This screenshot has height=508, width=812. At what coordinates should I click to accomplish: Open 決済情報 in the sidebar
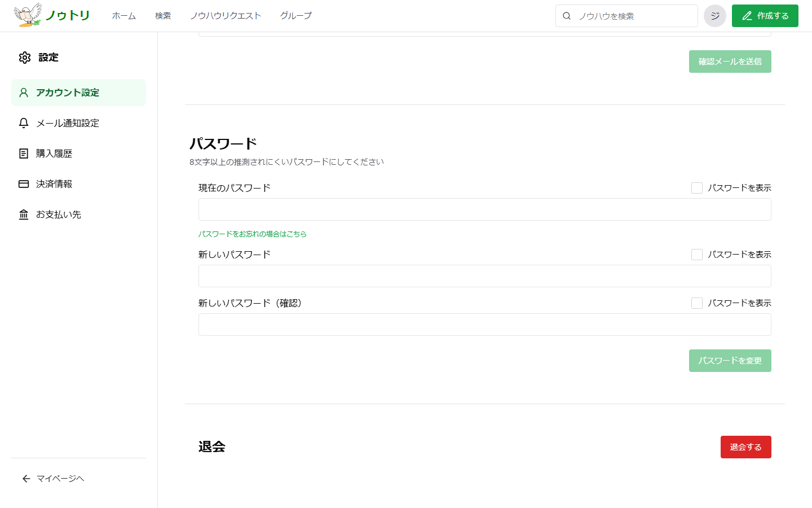tap(78, 184)
